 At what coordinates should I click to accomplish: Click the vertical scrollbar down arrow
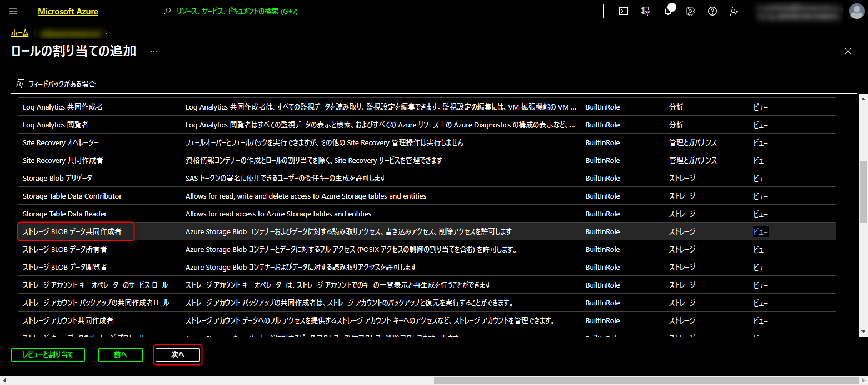click(863, 332)
